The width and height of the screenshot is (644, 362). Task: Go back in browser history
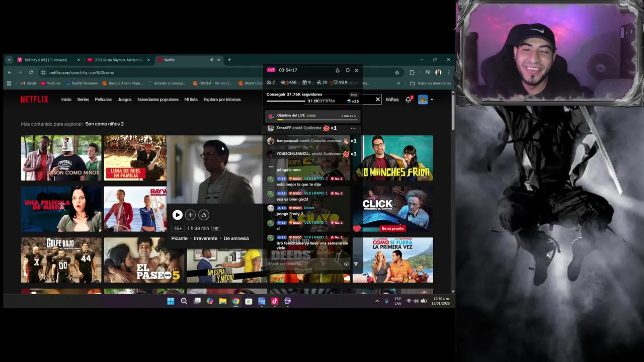tap(10, 72)
